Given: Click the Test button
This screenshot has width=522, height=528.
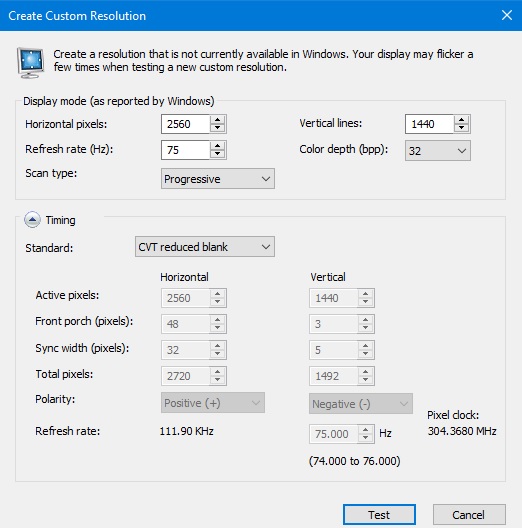Looking at the screenshot, I should (x=379, y=515).
